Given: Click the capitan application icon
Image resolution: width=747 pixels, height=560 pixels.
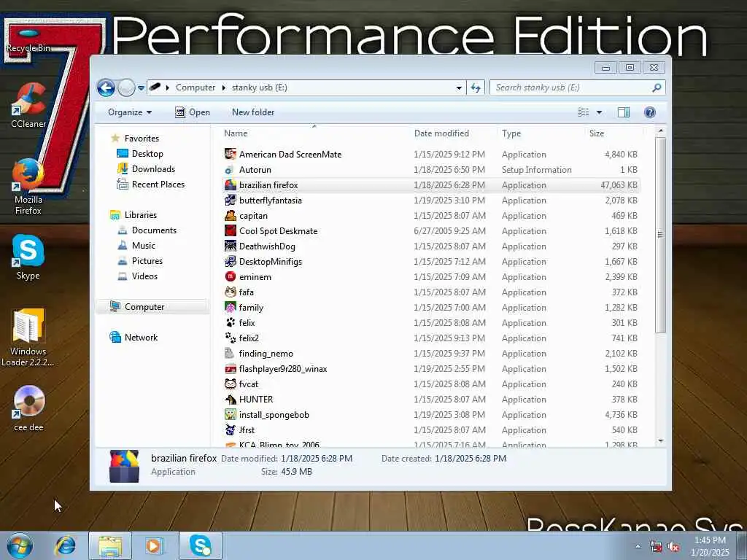Looking at the screenshot, I should (231, 215).
